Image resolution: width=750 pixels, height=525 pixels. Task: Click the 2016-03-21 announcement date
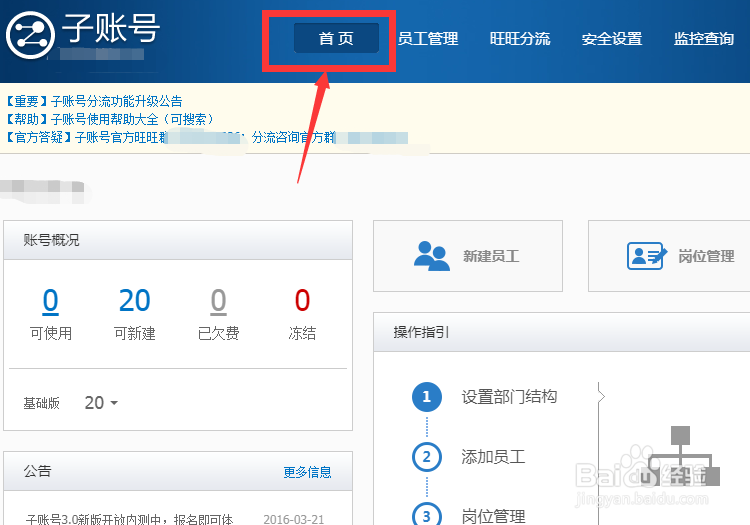coord(294,519)
